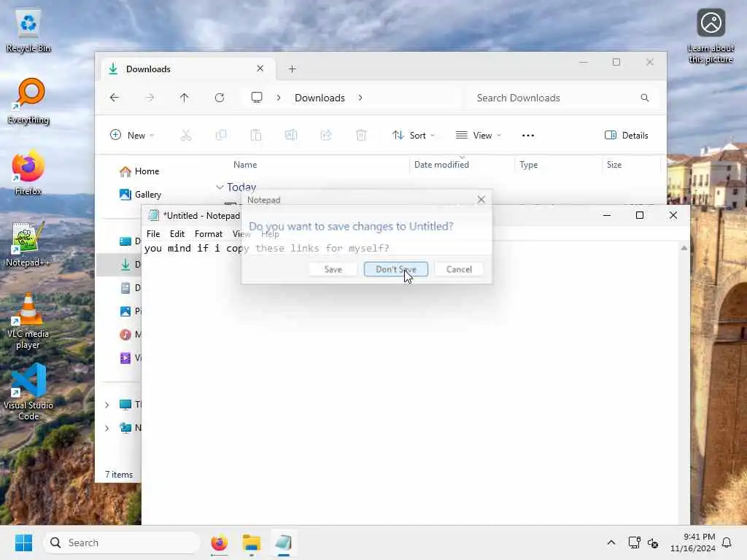Click the Rename icon in Explorer toolbar

coord(291,135)
